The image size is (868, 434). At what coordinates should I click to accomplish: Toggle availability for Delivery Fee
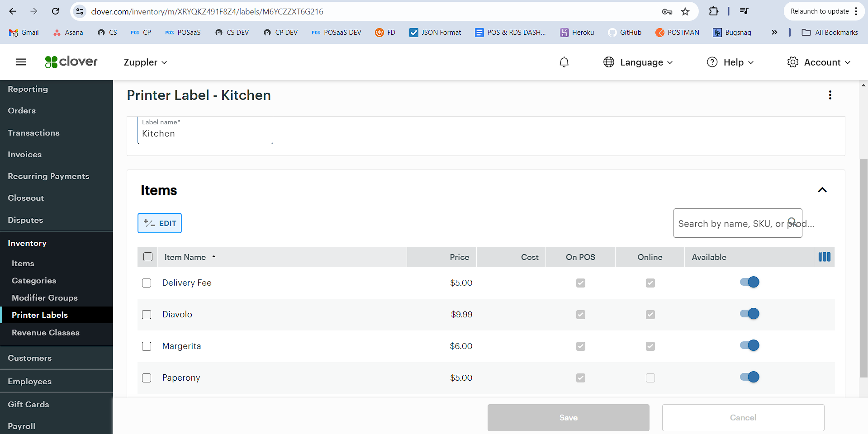[749, 282]
